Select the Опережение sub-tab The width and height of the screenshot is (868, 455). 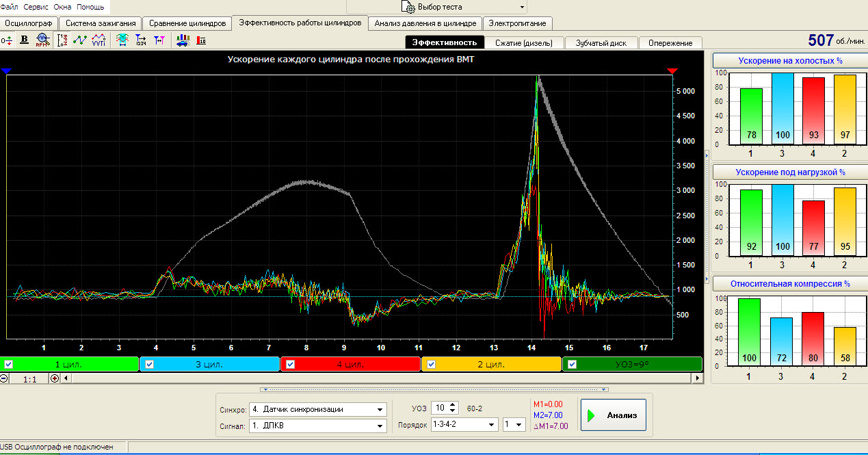(670, 42)
